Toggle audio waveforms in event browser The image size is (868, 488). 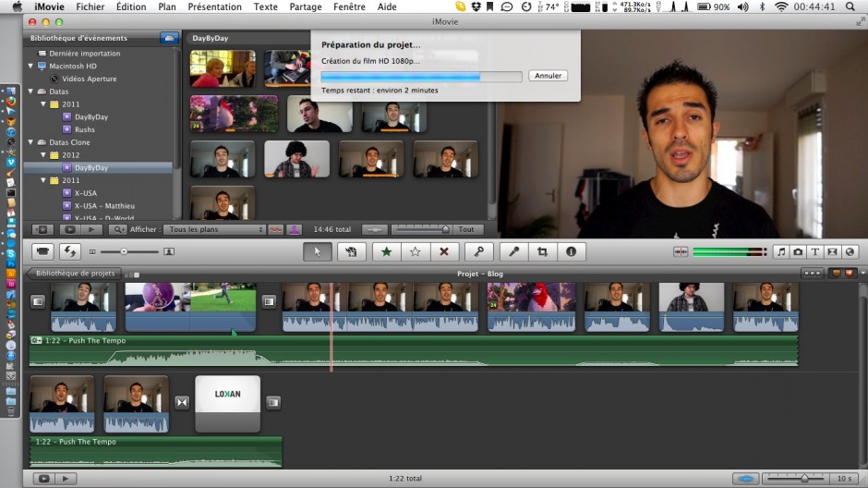coord(375,229)
